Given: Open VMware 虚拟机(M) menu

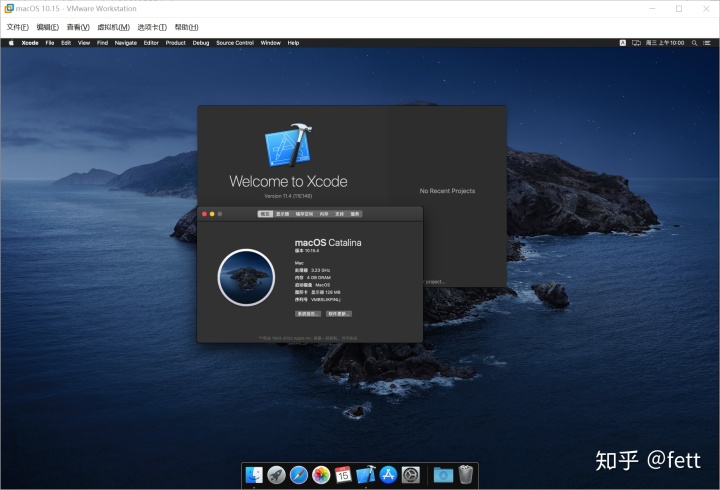Looking at the screenshot, I should 113,27.
